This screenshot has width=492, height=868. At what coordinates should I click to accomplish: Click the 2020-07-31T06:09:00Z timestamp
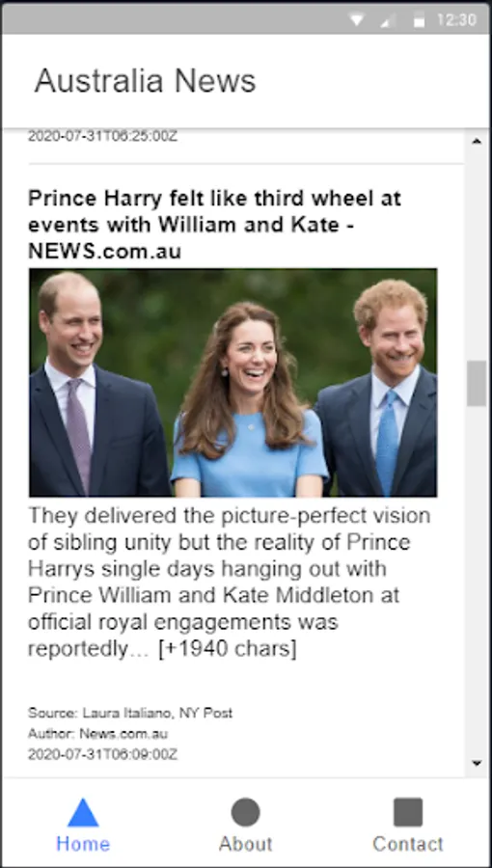pos(103,754)
